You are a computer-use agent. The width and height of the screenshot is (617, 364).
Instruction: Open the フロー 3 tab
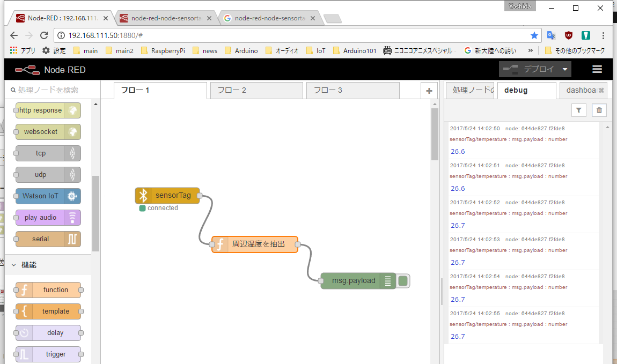point(352,90)
